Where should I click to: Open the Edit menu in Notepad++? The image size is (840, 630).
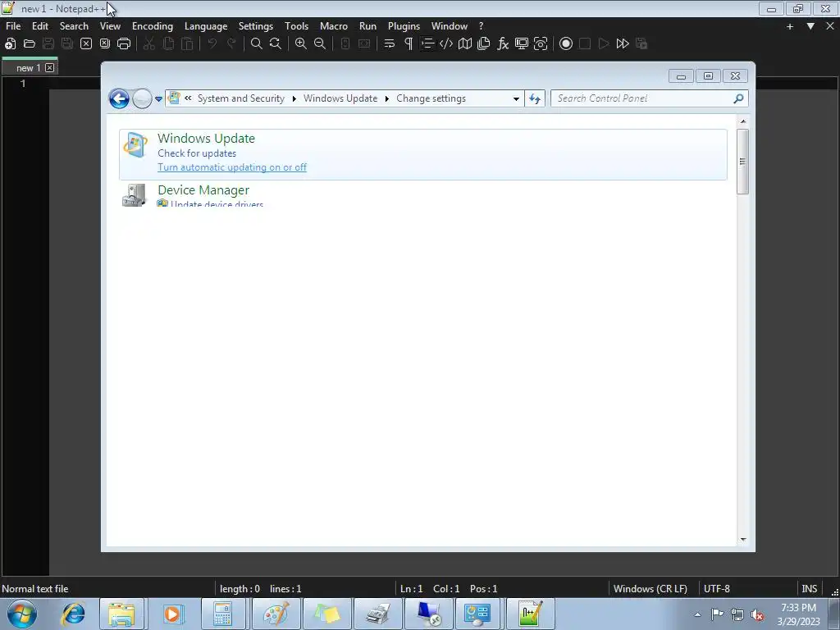point(39,25)
